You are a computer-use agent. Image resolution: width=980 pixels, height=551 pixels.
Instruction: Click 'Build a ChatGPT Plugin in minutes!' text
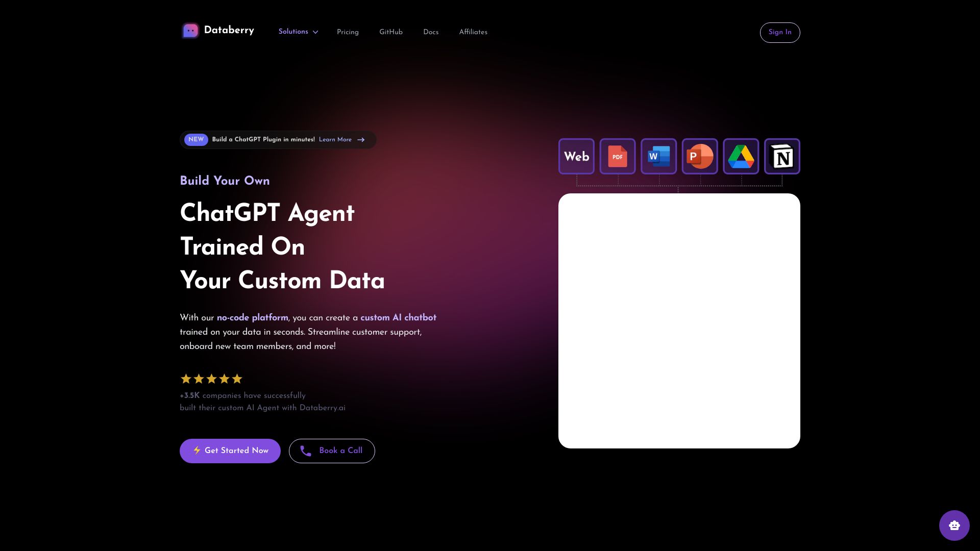263,140
